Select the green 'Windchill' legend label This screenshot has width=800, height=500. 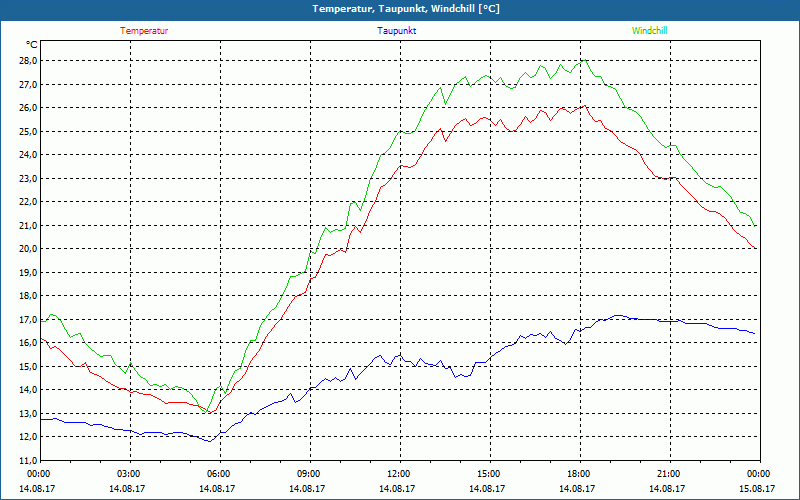click(649, 31)
